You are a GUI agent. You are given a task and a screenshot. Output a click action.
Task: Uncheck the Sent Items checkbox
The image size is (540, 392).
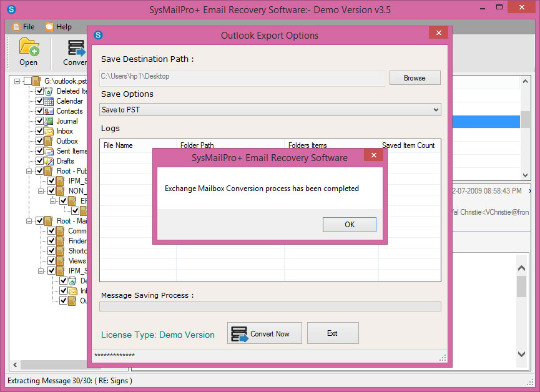[39, 151]
